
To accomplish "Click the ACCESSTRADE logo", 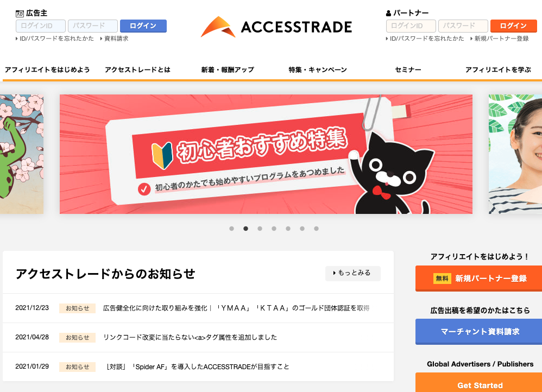I will pos(276,27).
